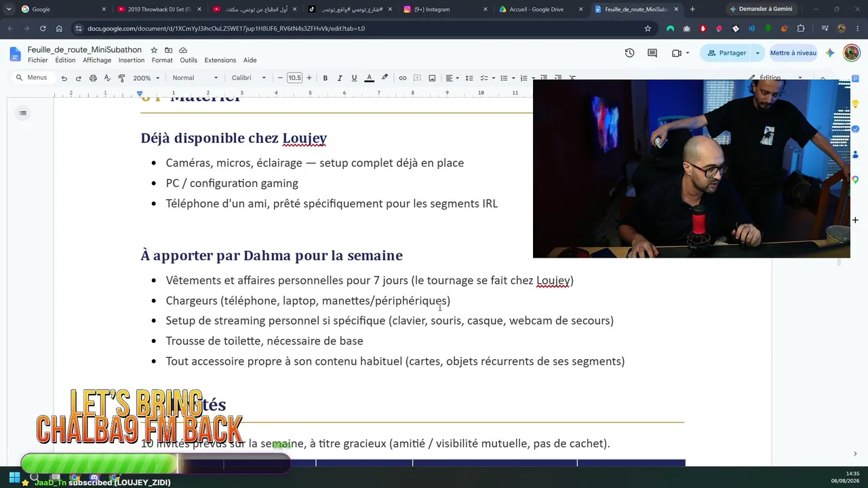The height and width of the screenshot is (488, 868).
Task: Open the Chrome extensions menu
Action: [x=801, y=28]
